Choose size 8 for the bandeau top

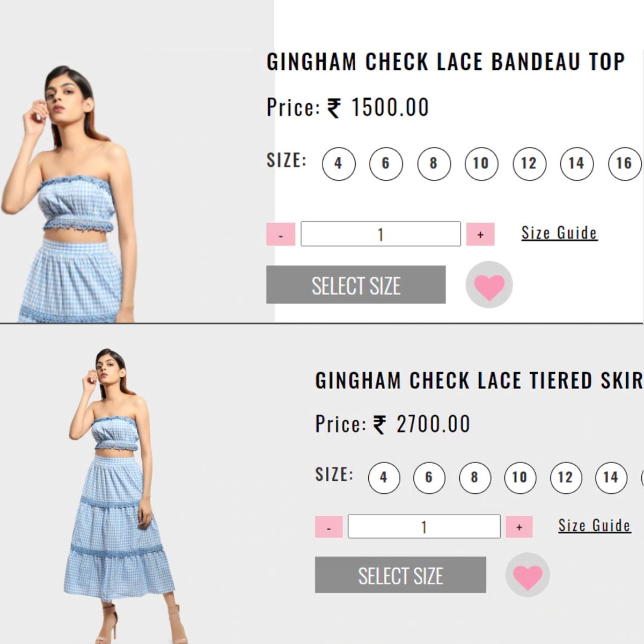[x=434, y=164]
